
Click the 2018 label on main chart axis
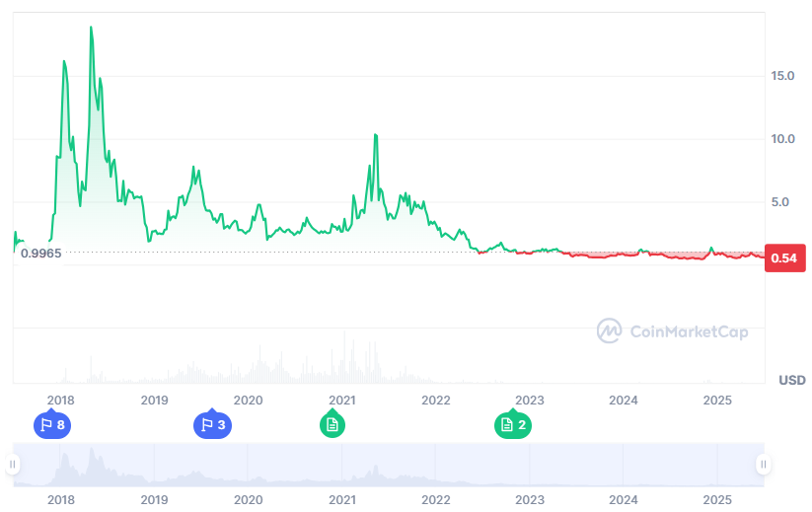point(61,400)
